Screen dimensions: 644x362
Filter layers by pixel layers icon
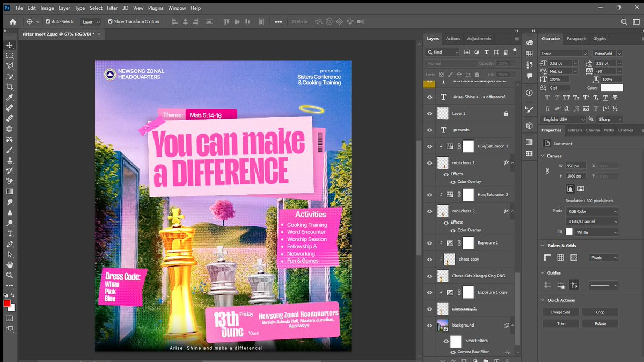point(467,52)
